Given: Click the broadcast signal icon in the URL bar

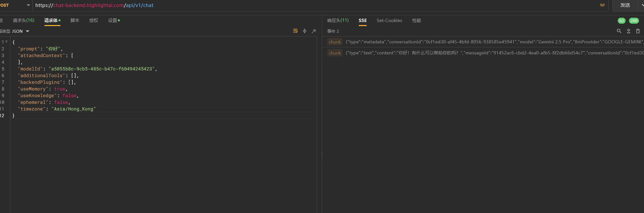Looking at the screenshot, I should 602,5.
